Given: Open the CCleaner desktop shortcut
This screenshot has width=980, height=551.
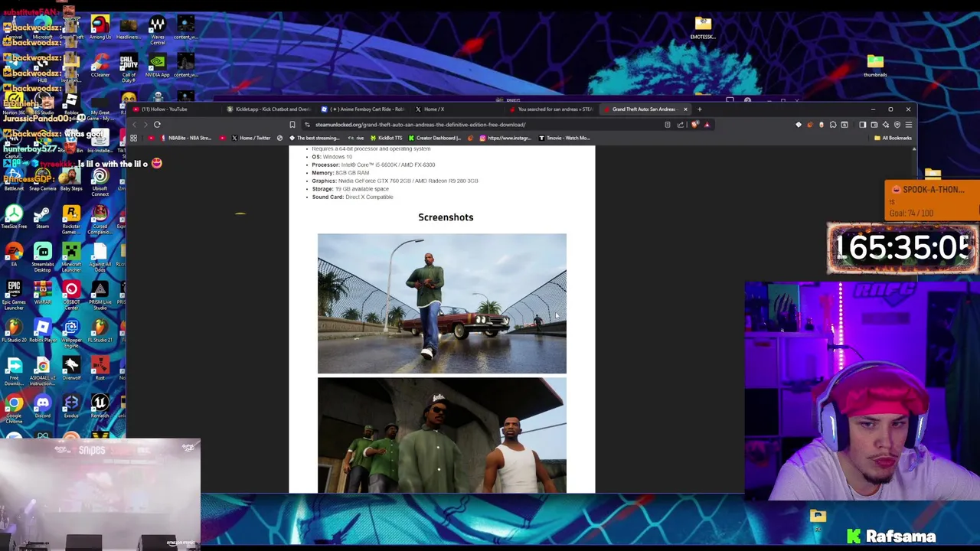Looking at the screenshot, I should click(100, 66).
